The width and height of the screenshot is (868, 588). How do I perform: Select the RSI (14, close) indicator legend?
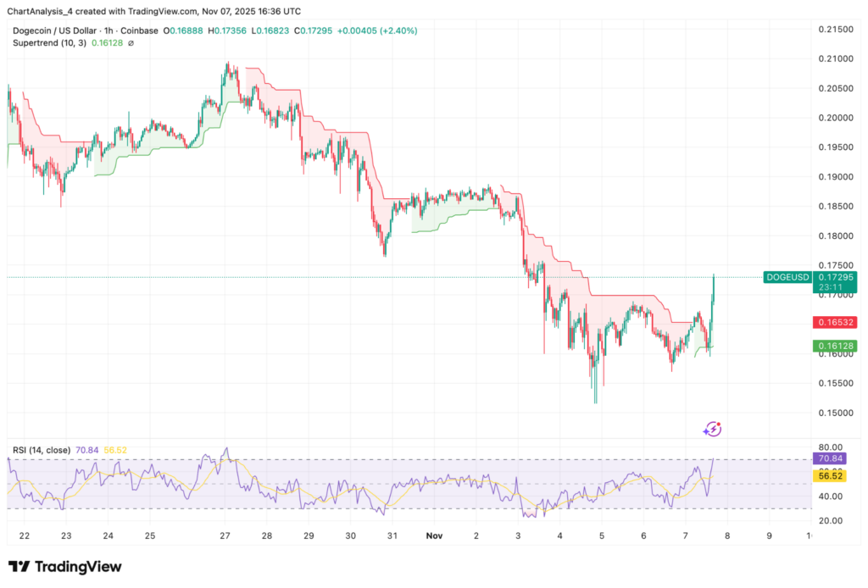pyautogui.click(x=44, y=450)
